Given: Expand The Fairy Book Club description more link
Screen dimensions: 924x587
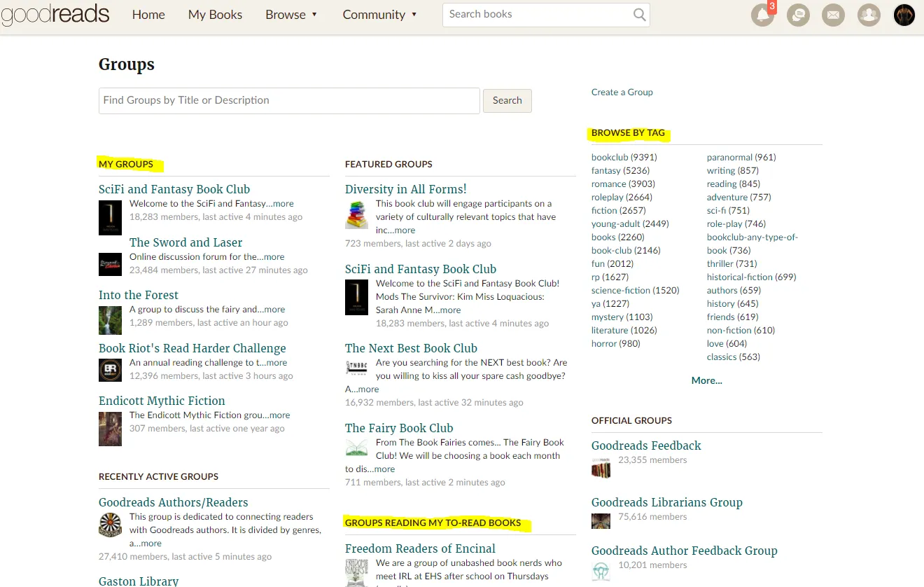Looking at the screenshot, I should [384, 469].
